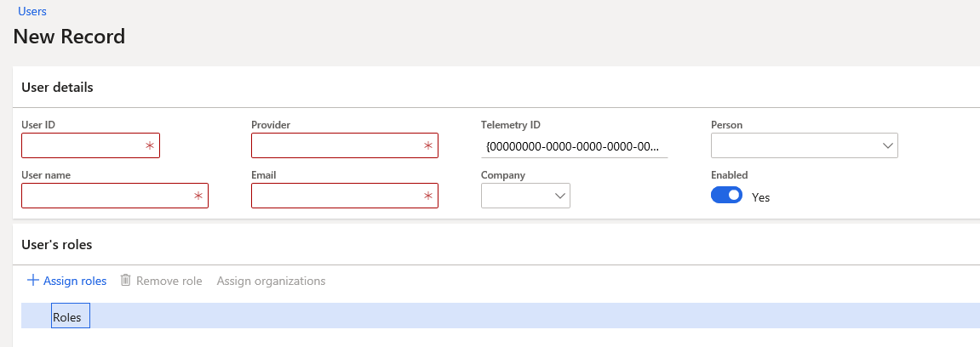Click the plus icon beside Assign roles

coord(33,281)
